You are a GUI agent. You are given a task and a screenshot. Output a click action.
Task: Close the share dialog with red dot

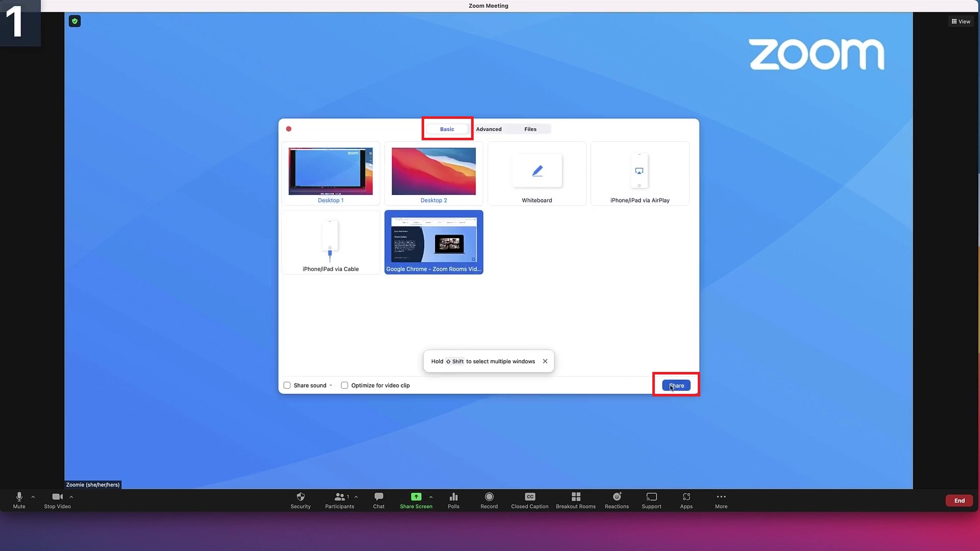289,129
